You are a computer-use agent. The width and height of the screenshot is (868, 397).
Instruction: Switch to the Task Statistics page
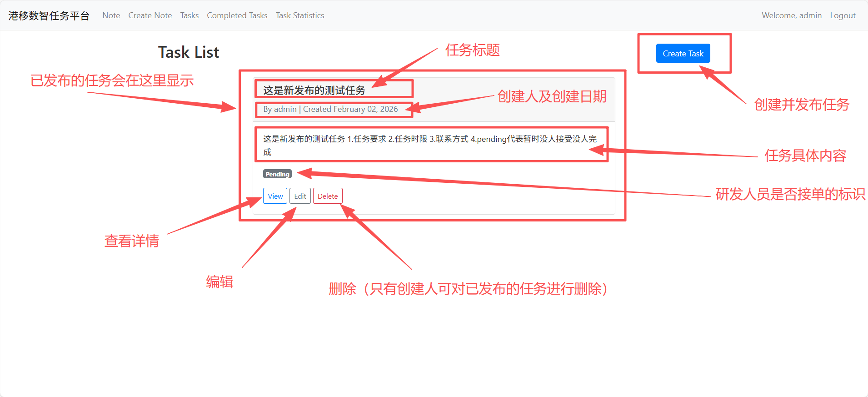(x=299, y=15)
